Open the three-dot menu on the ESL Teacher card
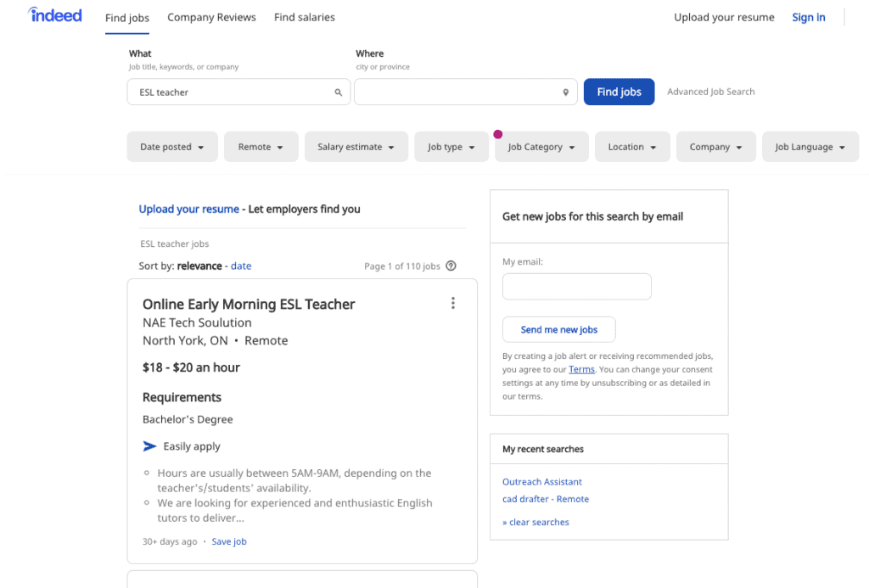This screenshot has height=588, width=869. (x=453, y=303)
